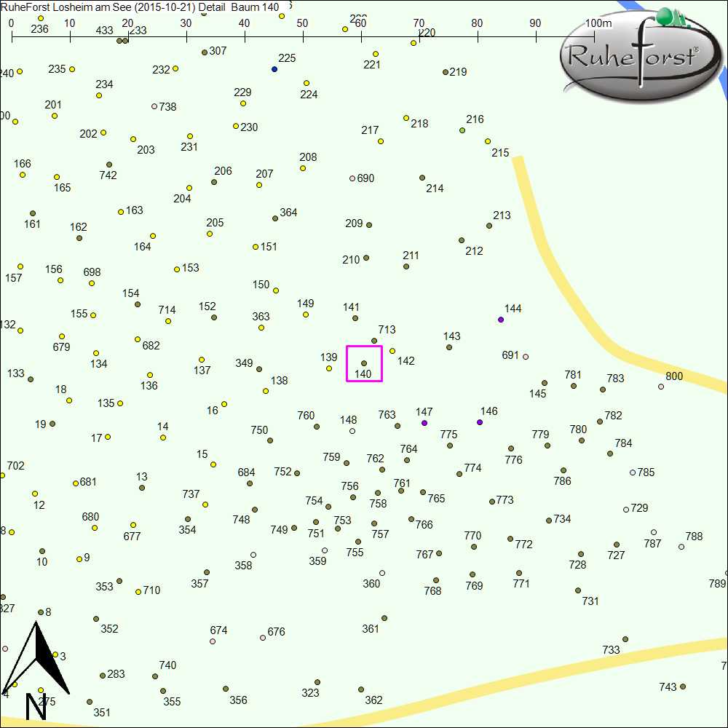Click the tree label '150'
The width and height of the screenshot is (728, 728).
pyautogui.click(x=261, y=284)
